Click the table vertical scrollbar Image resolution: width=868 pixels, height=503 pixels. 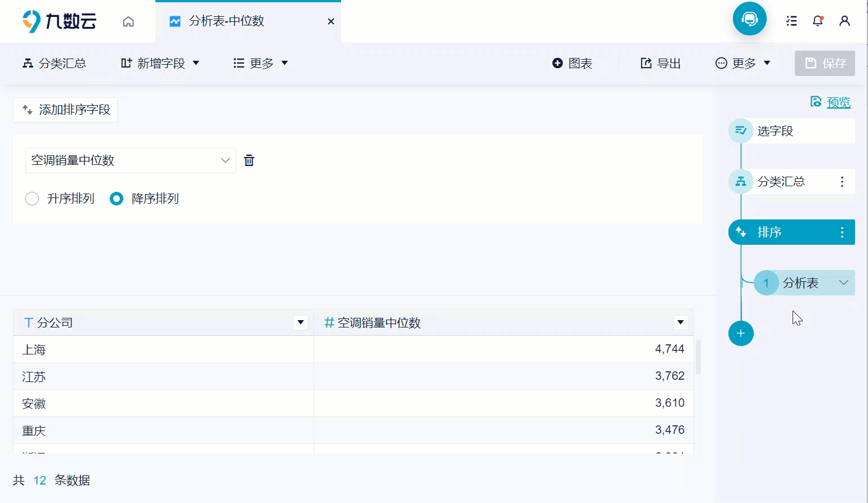tap(699, 357)
